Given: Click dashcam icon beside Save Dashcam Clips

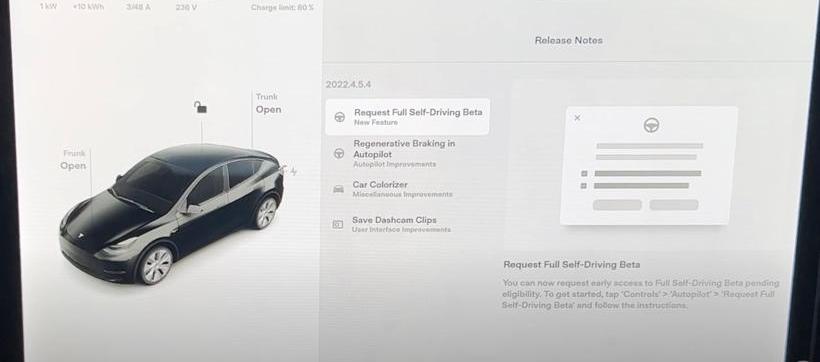Looking at the screenshot, I should (x=338, y=225).
